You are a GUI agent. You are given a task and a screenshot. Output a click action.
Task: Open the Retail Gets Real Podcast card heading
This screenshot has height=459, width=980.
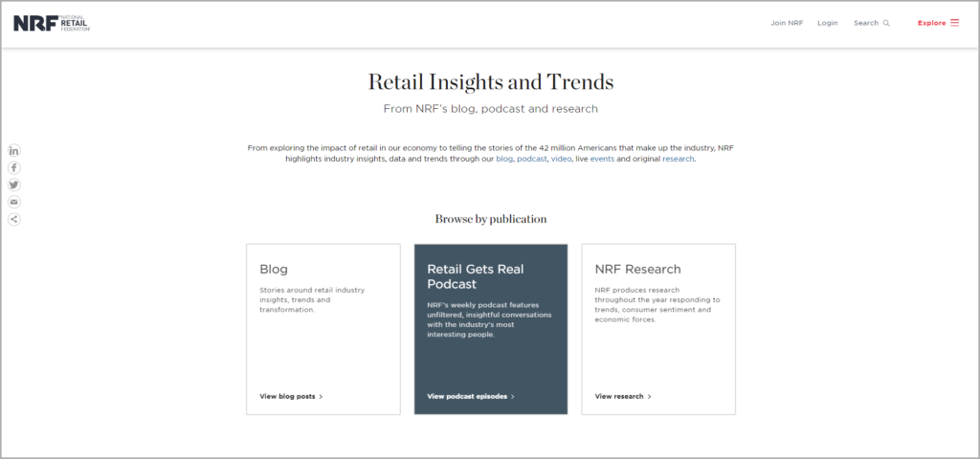coord(476,276)
